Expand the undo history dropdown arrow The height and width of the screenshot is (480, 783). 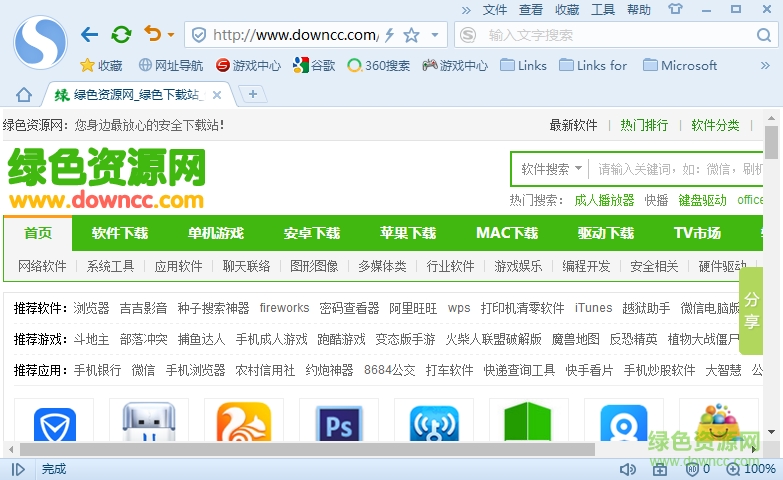pyautogui.click(x=170, y=35)
